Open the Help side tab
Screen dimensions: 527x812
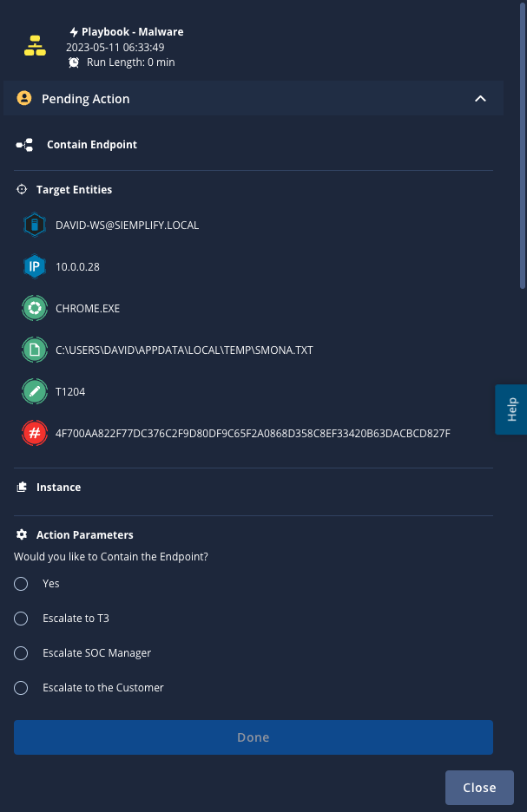click(x=512, y=409)
